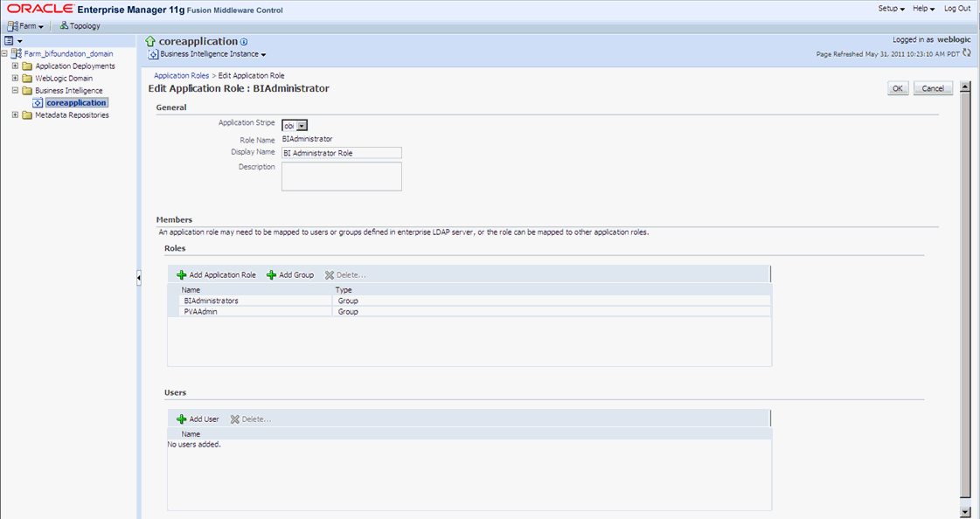Collapse the left navigation pane splitter
Image resolution: width=980 pixels, height=519 pixels.
coord(139,278)
